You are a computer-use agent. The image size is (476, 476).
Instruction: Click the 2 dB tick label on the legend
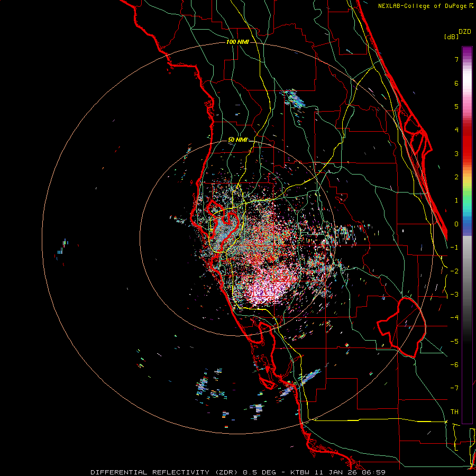pyautogui.click(x=456, y=177)
